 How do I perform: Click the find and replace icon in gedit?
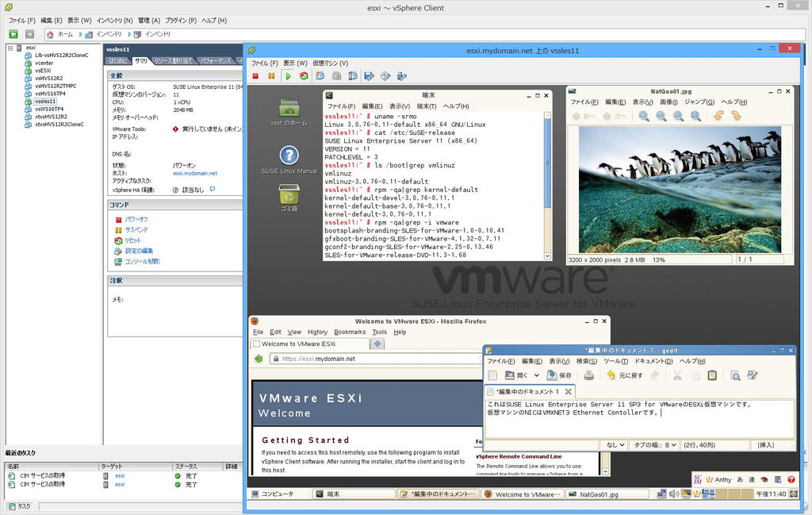(753, 375)
